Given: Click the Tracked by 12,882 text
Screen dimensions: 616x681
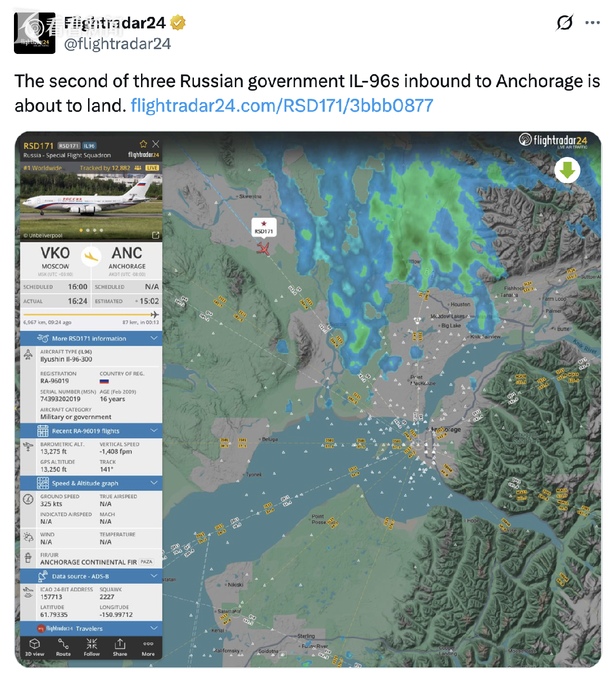Looking at the screenshot, I should [x=105, y=168].
